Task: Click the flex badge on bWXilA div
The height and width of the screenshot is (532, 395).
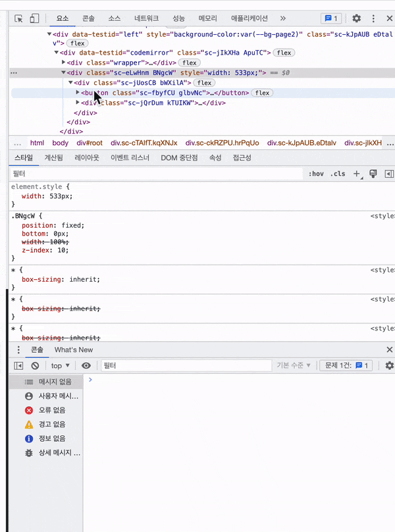Action: point(204,83)
